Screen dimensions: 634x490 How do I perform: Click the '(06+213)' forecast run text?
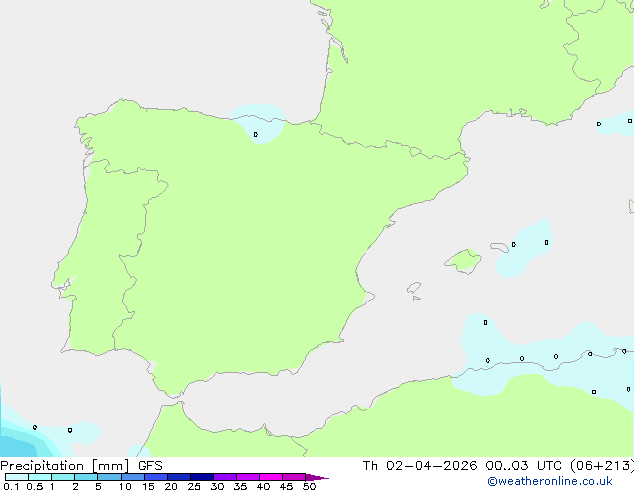click(602, 466)
